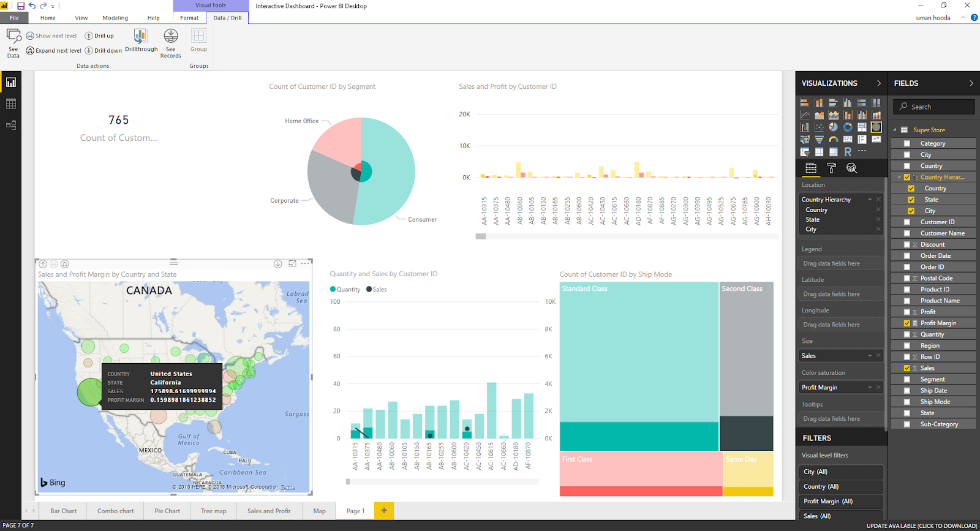Switch to Data view in left sidebar

11,104
